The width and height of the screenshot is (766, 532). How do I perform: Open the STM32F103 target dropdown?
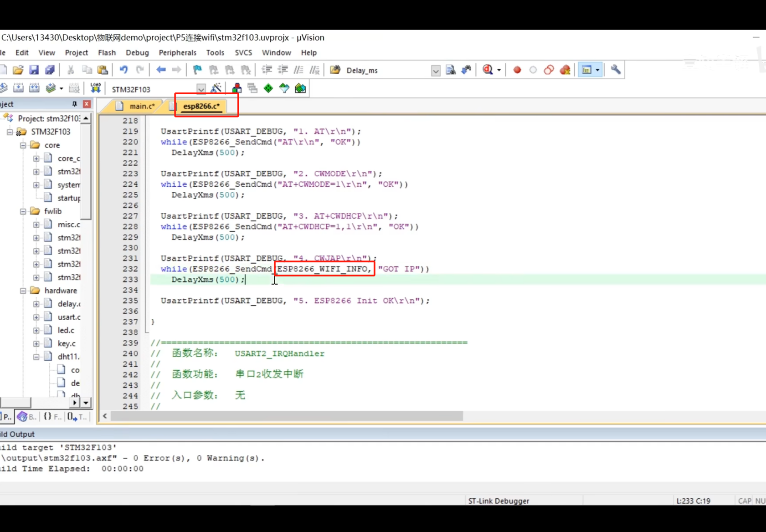(x=201, y=89)
